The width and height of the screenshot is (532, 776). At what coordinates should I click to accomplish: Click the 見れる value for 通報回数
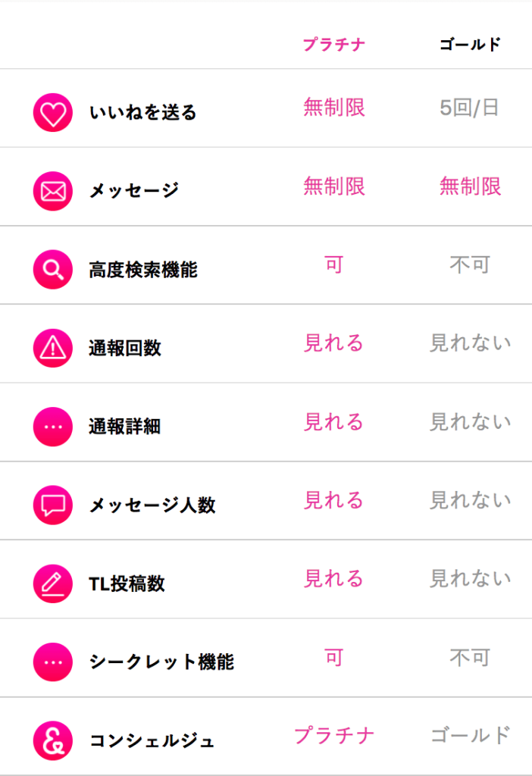(334, 343)
